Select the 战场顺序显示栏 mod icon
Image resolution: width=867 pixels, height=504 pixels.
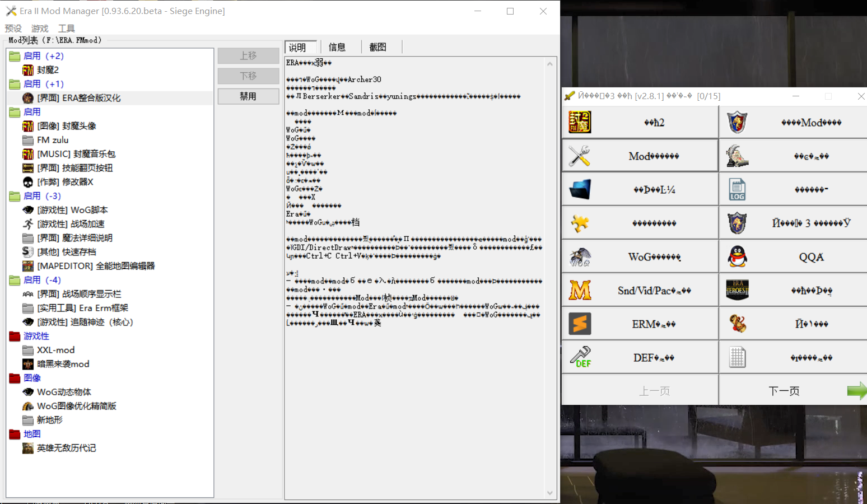(x=28, y=294)
